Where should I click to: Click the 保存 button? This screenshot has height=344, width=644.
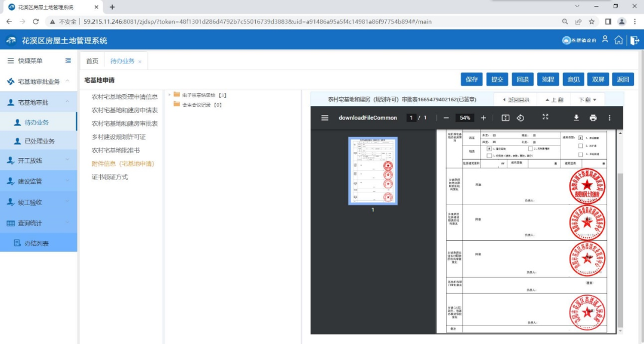[x=471, y=79]
